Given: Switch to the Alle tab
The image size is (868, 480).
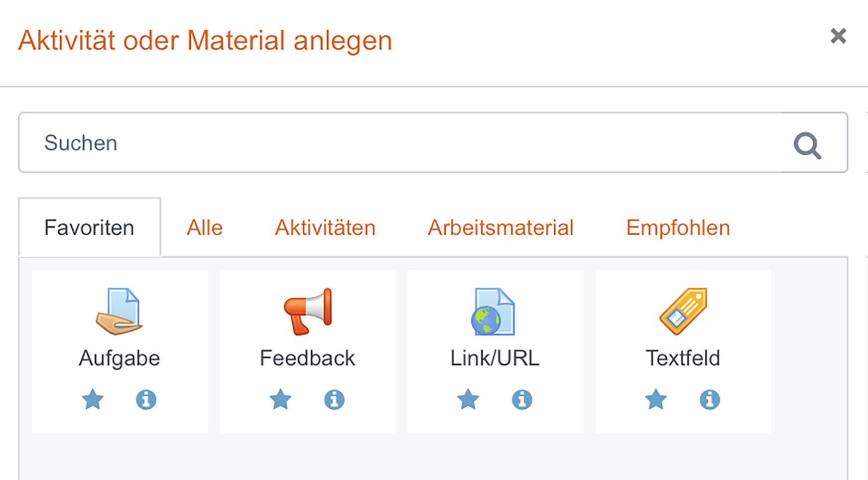Looking at the screenshot, I should coord(205,228).
